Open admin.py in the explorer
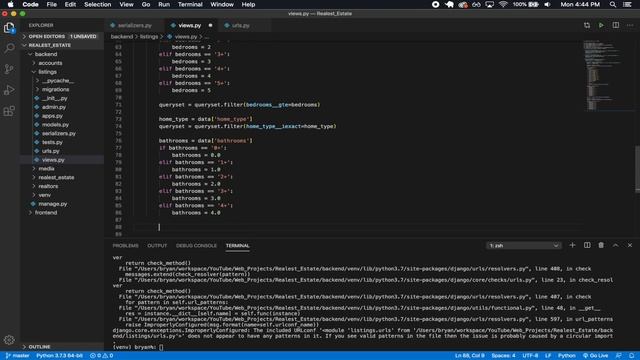The image size is (640, 360). tap(53, 107)
